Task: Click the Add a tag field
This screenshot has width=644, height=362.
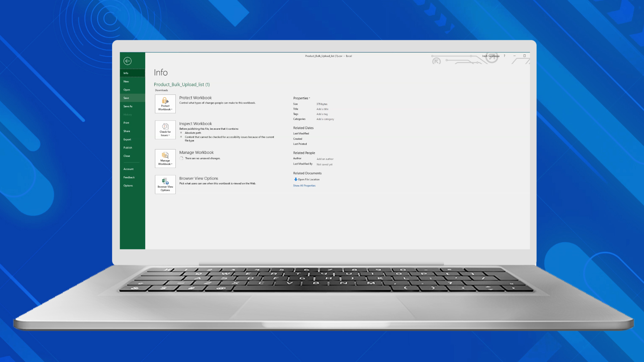Action: coord(322,114)
